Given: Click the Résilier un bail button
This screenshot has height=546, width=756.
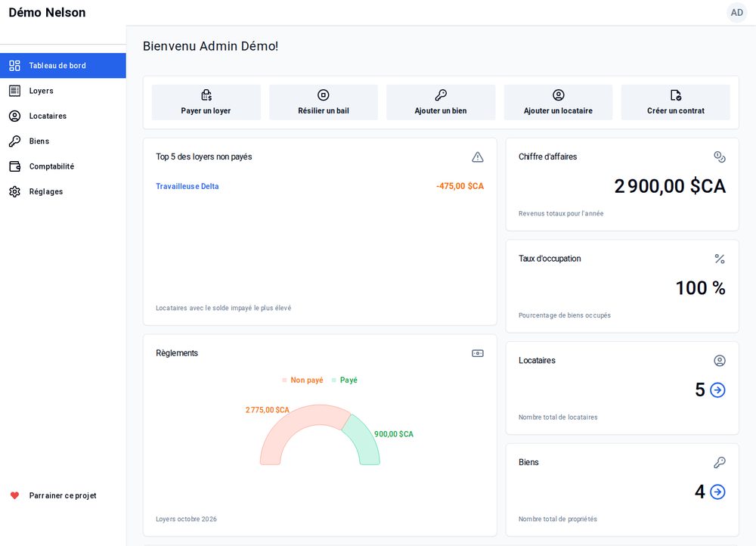Looking at the screenshot, I should [324, 102].
